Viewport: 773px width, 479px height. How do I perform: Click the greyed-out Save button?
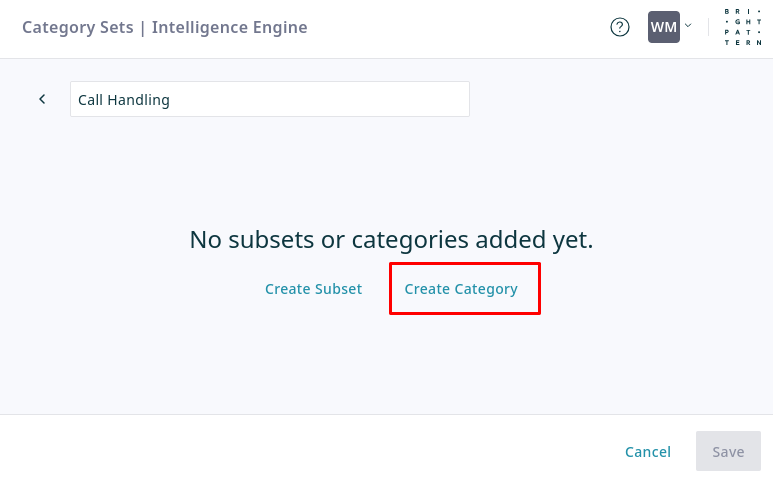tap(728, 451)
